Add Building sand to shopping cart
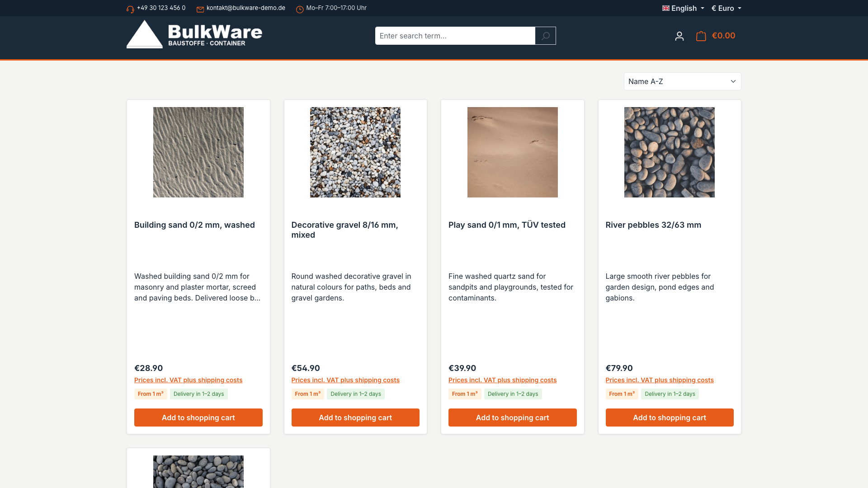 coord(198,418)
